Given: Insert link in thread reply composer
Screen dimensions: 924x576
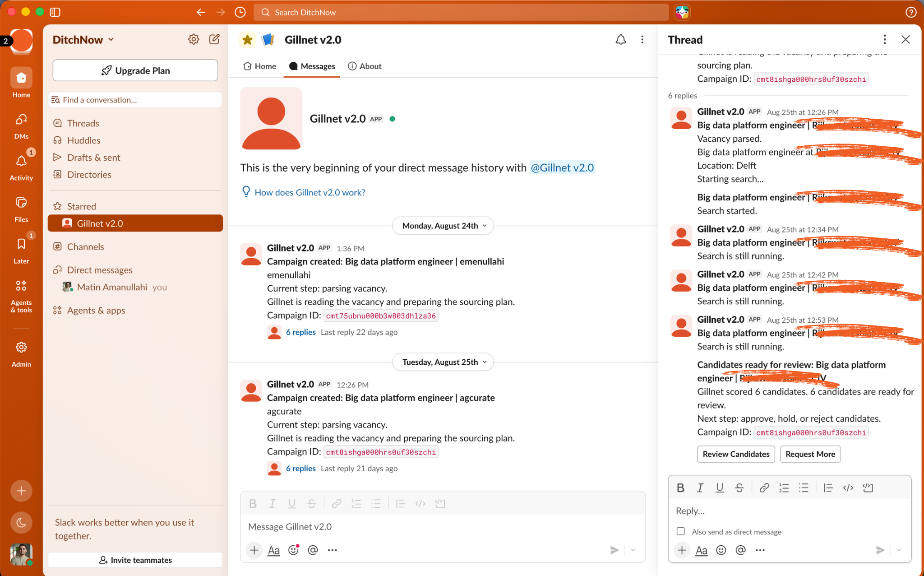Looking at the screenshot, I should 764,488.
